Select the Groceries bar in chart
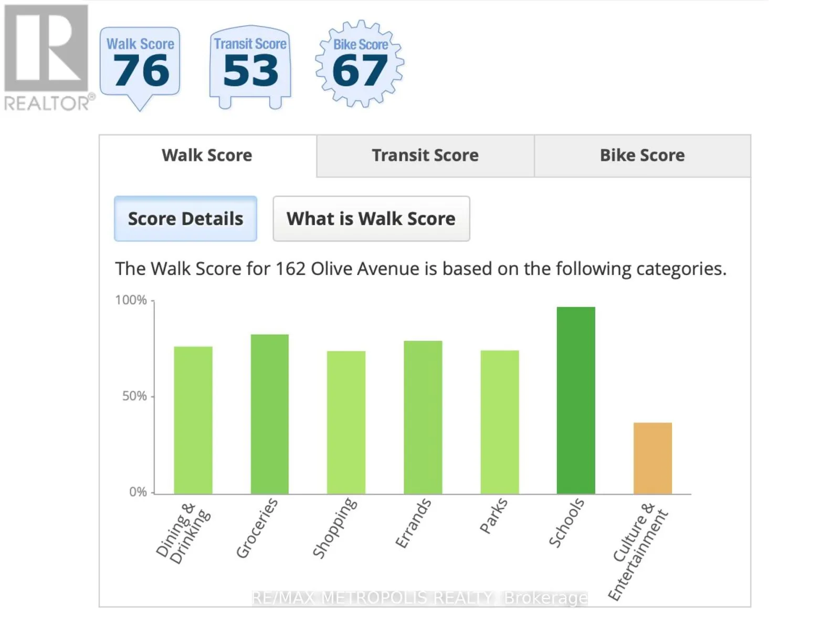This screenshot has width=840, height=629. coord(270,414)
